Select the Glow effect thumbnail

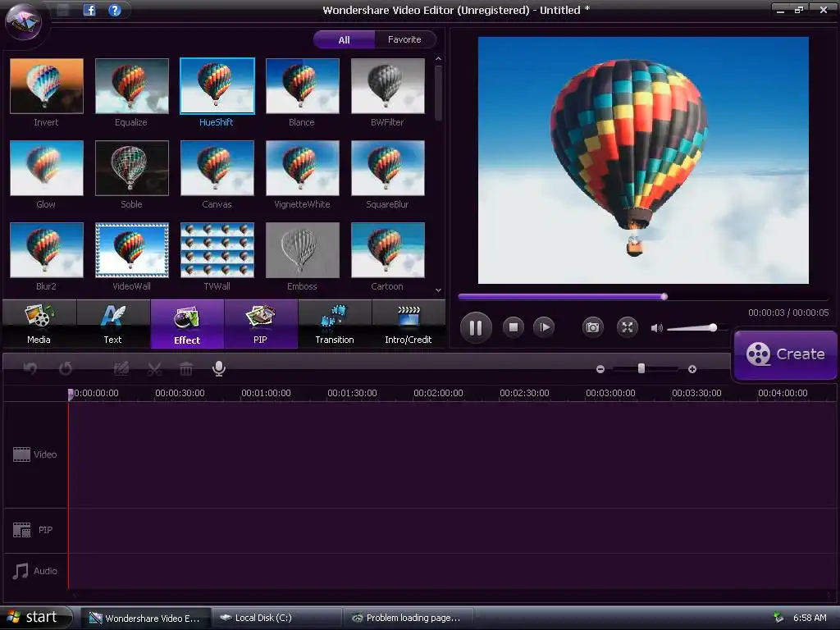(x=47, y=167)
